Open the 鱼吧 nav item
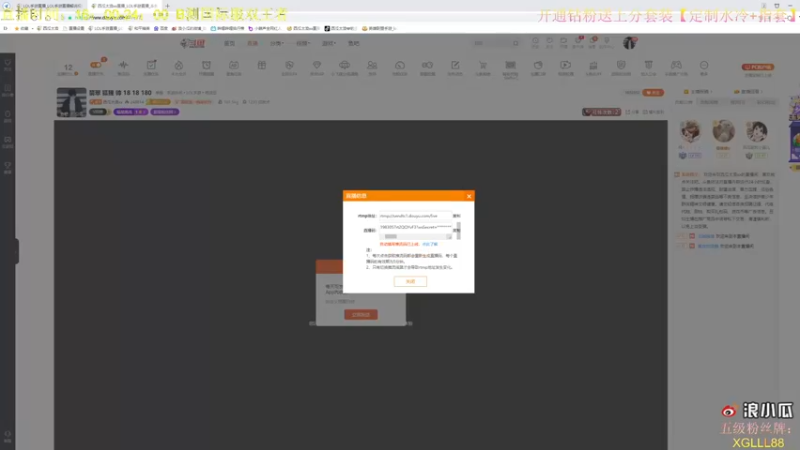Image resolution: width=800 pixels, height=450 pixels. pos(354,43)
